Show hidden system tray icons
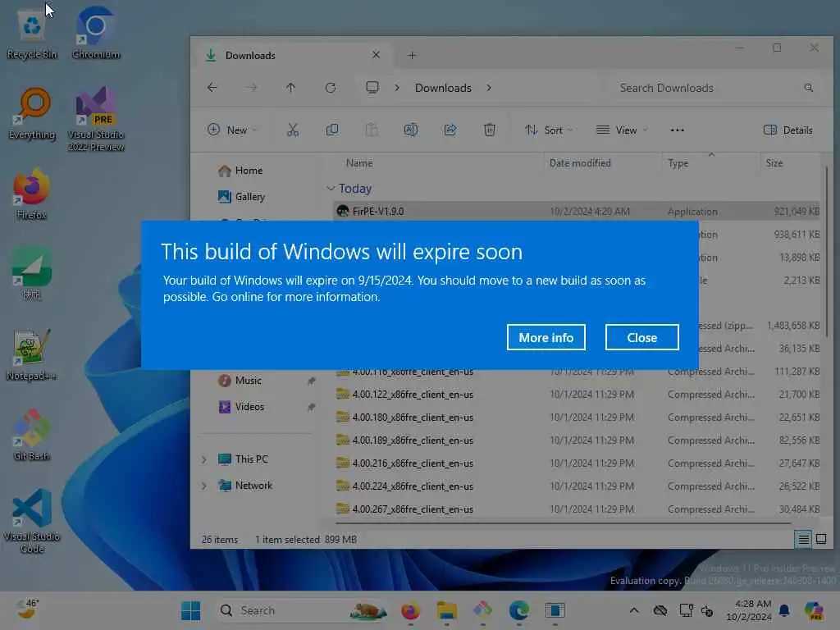 634,610
